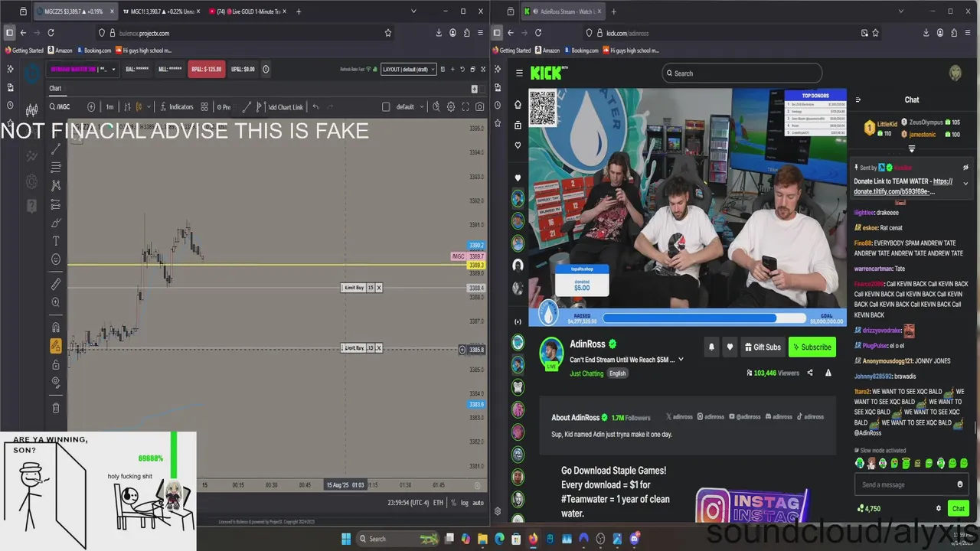The width and height of the screenshot is (980, 551).
Task: Select the horizontal lines drawing tool
Action: (56, 167)
